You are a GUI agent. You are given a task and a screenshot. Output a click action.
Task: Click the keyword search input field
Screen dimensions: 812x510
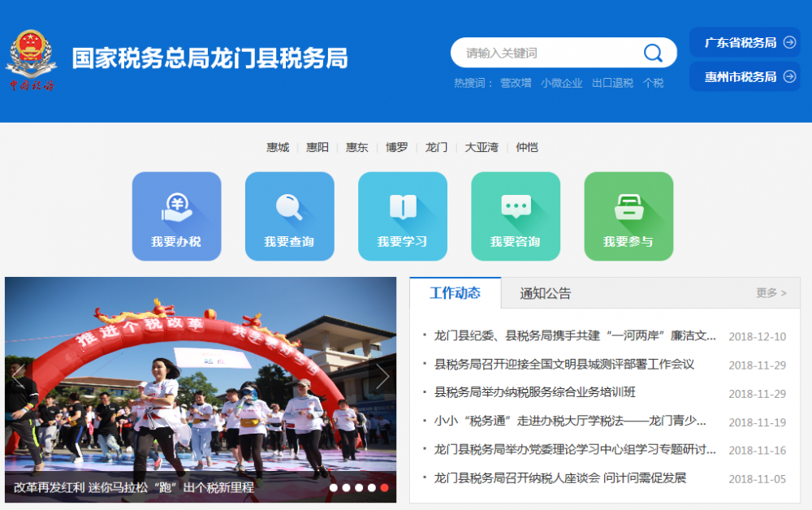(552, 52)
